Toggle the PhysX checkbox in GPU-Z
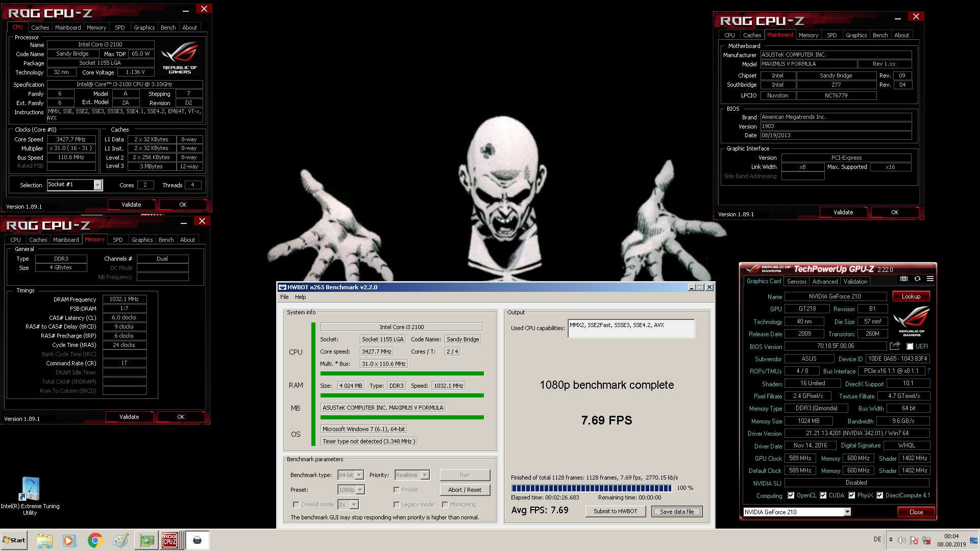Screen dimensions: 980x551 (852, 495)
